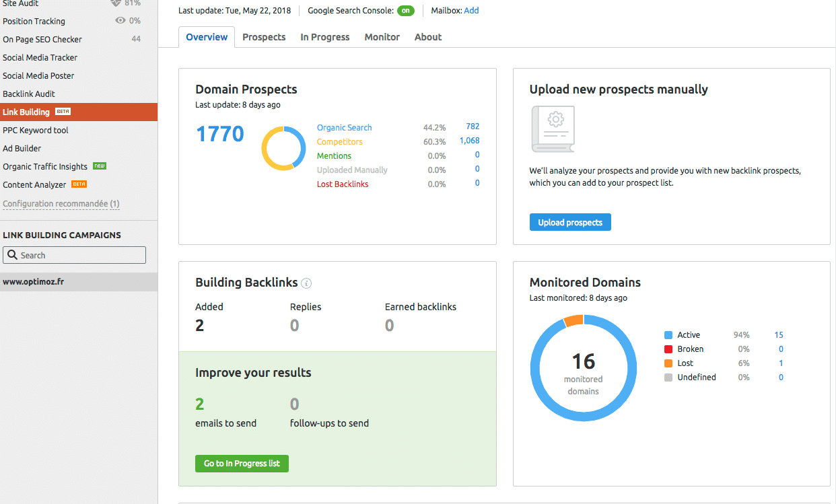Click the 1,068 competitors count
836x504 pixels.
click(x=469, y=141)
